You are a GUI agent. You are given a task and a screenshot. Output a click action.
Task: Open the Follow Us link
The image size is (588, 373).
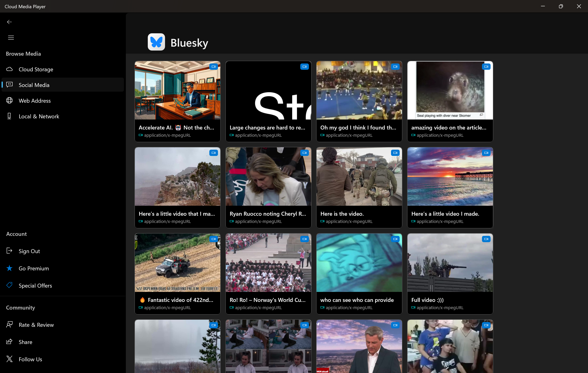coord(63,359)
